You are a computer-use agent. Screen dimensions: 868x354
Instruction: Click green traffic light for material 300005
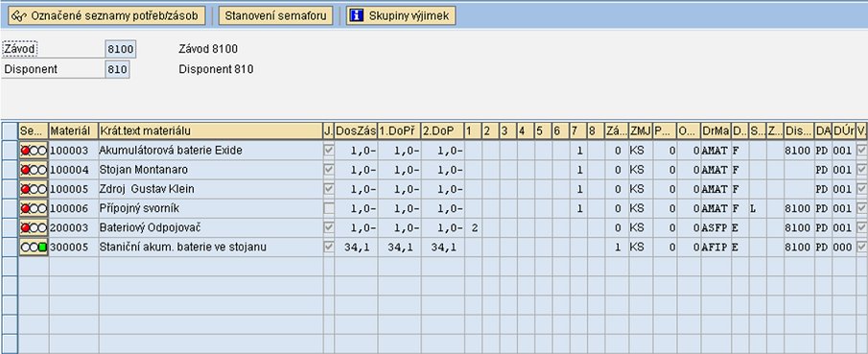42,248
